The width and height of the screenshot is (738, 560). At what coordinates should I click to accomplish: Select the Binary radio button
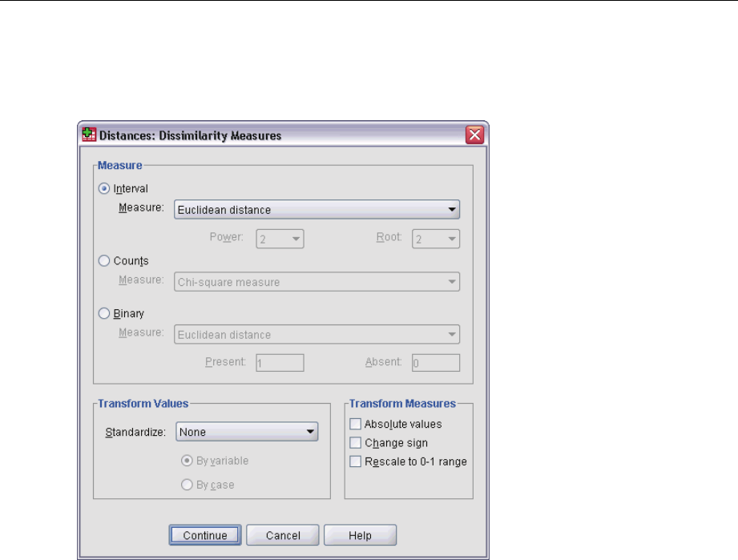tap(104, 313)
